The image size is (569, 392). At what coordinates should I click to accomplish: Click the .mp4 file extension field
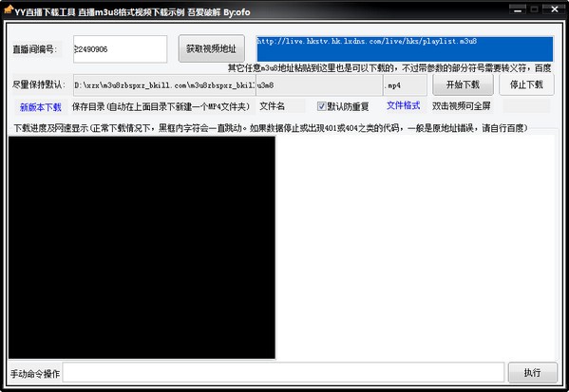405,85
